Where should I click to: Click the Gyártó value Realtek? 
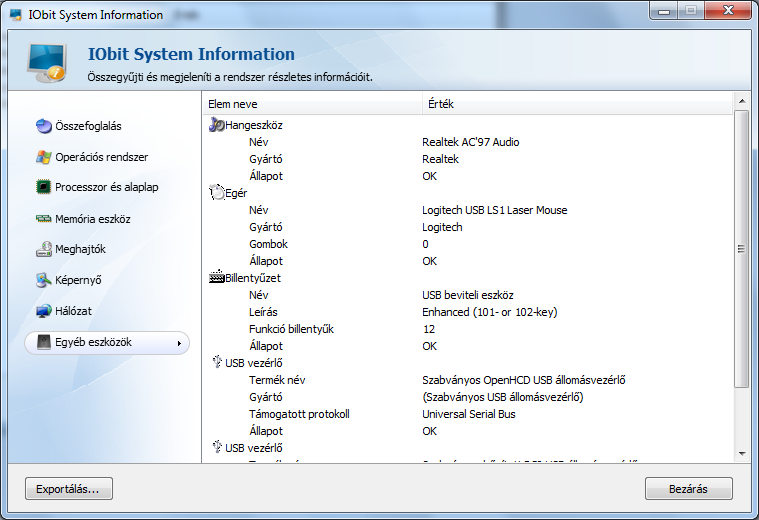pos(440,159)
